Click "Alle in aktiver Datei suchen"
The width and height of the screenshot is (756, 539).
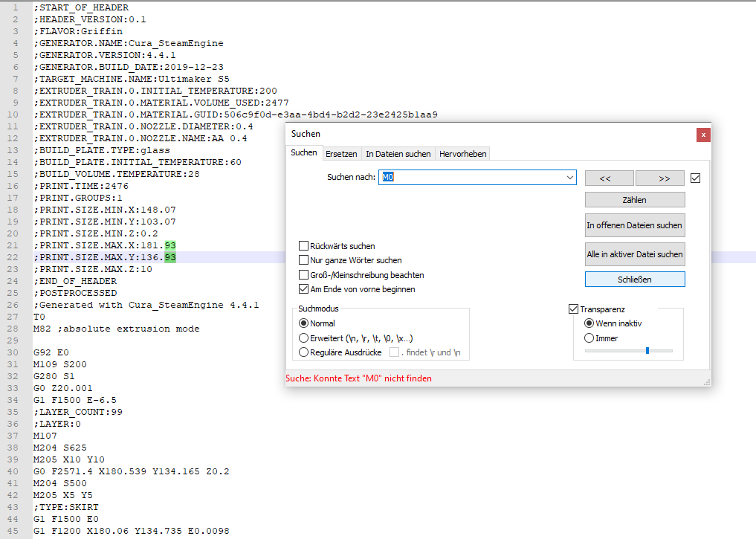coord(634,254)
